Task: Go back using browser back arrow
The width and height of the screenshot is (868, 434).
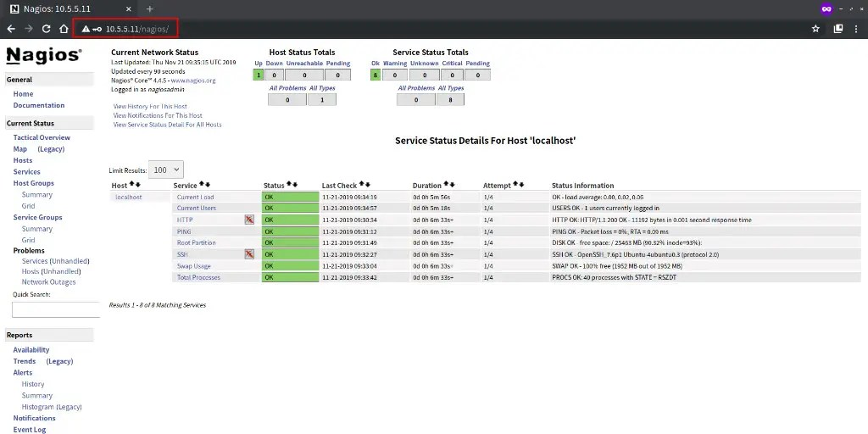Action: coord(11,29)
